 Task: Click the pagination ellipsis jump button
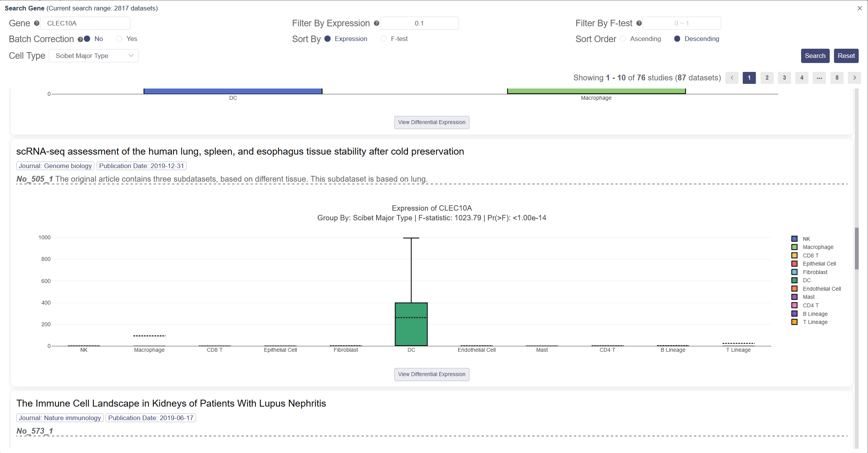pyautogui.click(x=819, y=78)
